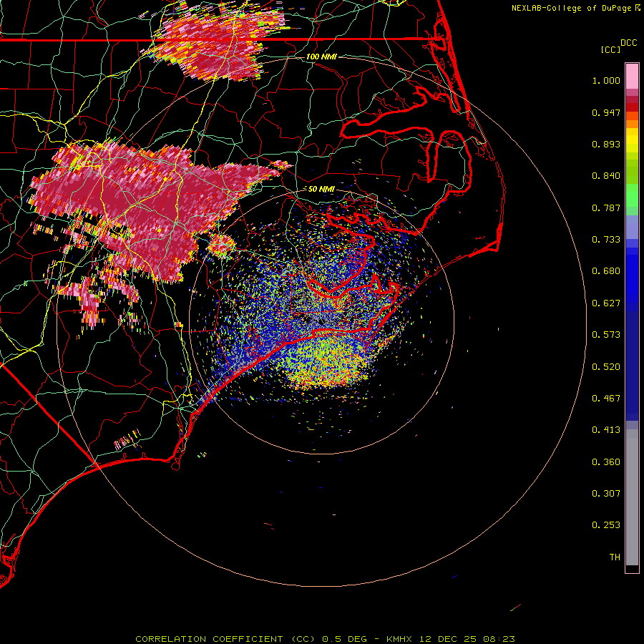
Task: Click the Correlation Coefficient caption at bottom
Action: 324,639
